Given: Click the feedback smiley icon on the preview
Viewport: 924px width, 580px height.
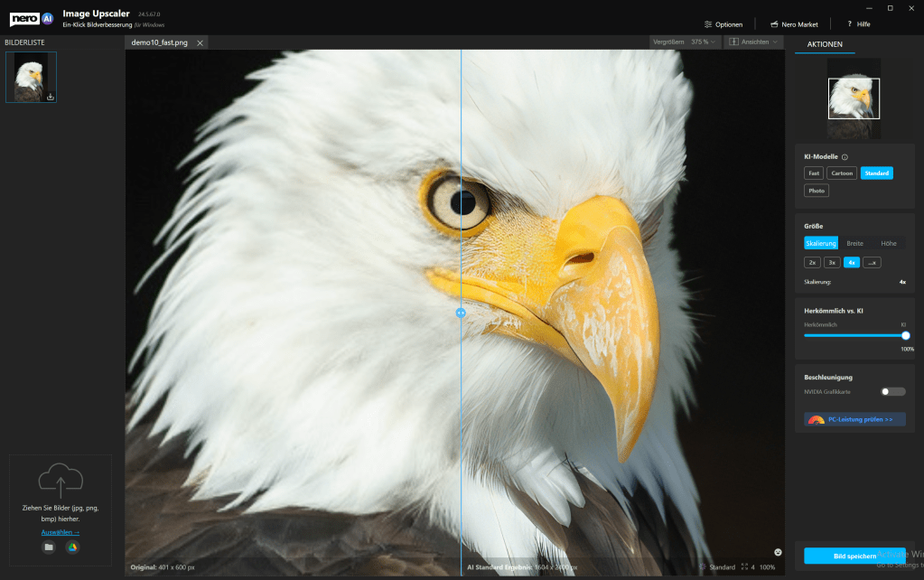Looking at the screenshot, I should [x=778, y=552].
